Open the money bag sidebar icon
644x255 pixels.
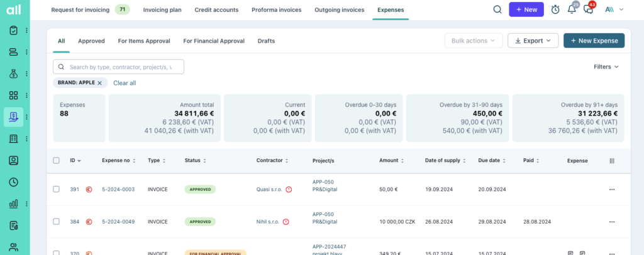[14, 73]
